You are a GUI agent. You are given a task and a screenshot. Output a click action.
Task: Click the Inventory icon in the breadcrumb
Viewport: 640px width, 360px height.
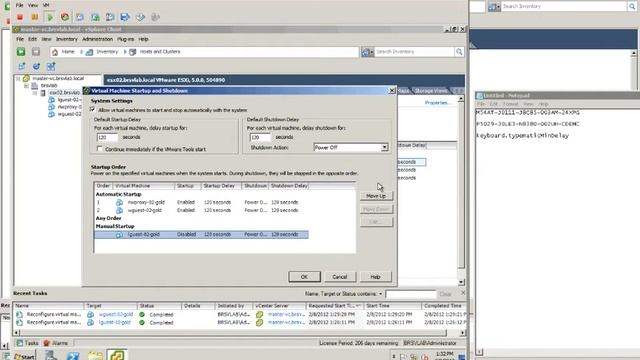coord(89,52)
